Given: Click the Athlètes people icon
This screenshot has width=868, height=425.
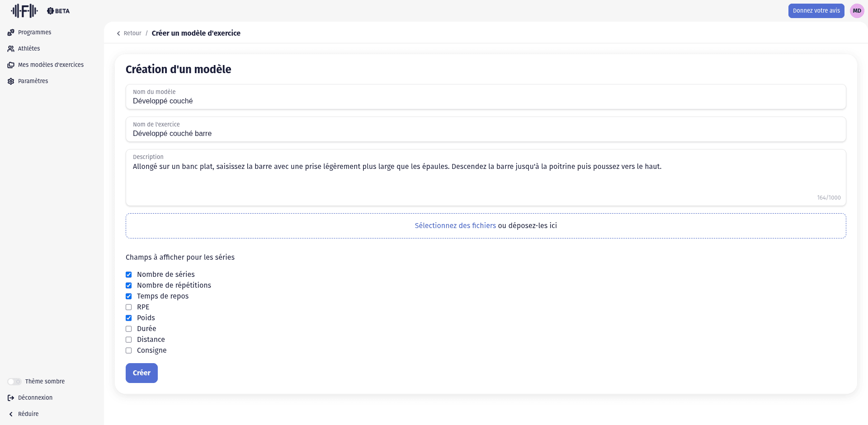Looking at the screenshot, I should click(x=11, y=49).
